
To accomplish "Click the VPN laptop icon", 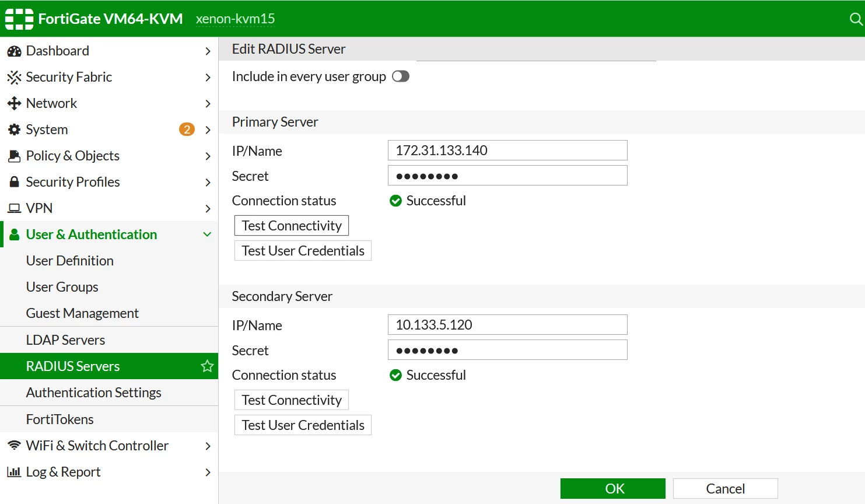I will (14, 208).
